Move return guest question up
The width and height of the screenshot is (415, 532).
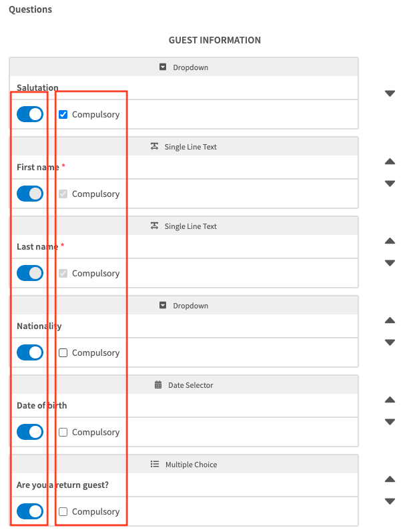pyautogui.click(x=390, y=479)
